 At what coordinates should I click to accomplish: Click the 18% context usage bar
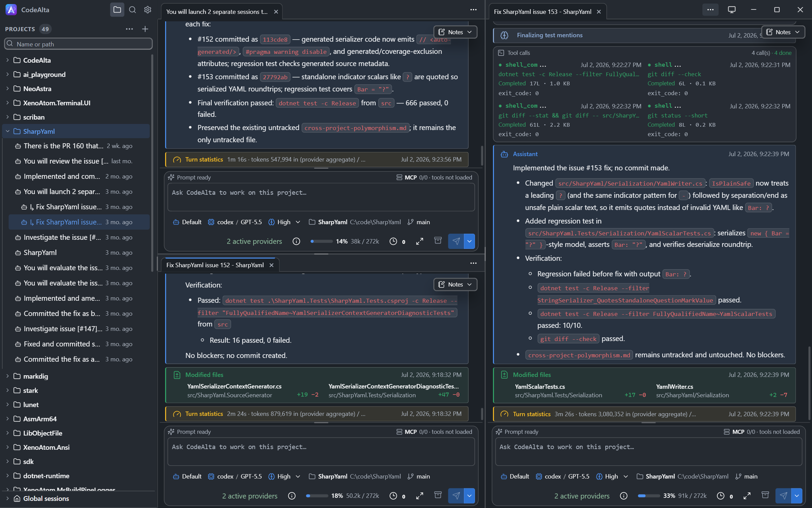coord(317,496)
